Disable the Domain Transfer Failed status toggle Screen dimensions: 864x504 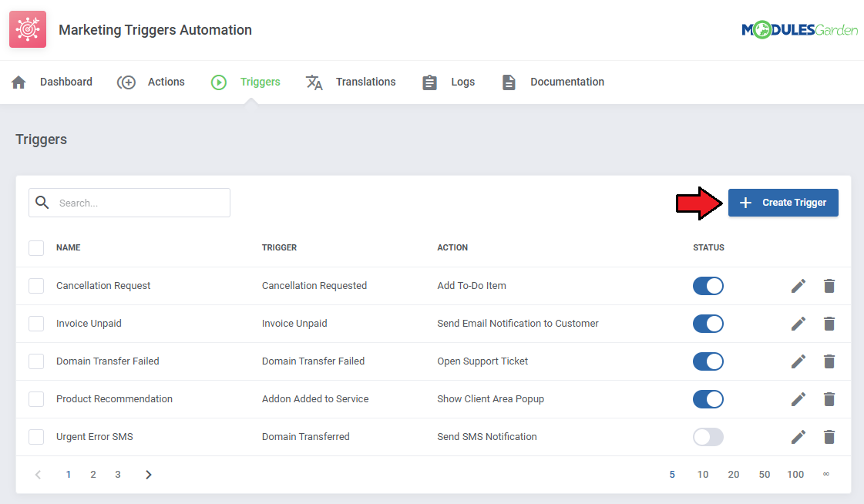pos(708,361)
